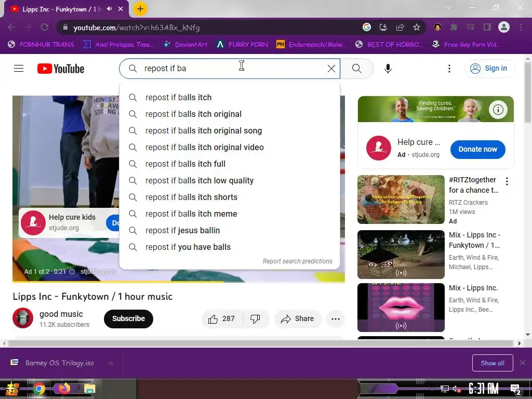Open the DeviantArt bookmark
This screenshot has height=399, width=532.
coord(185,45)
